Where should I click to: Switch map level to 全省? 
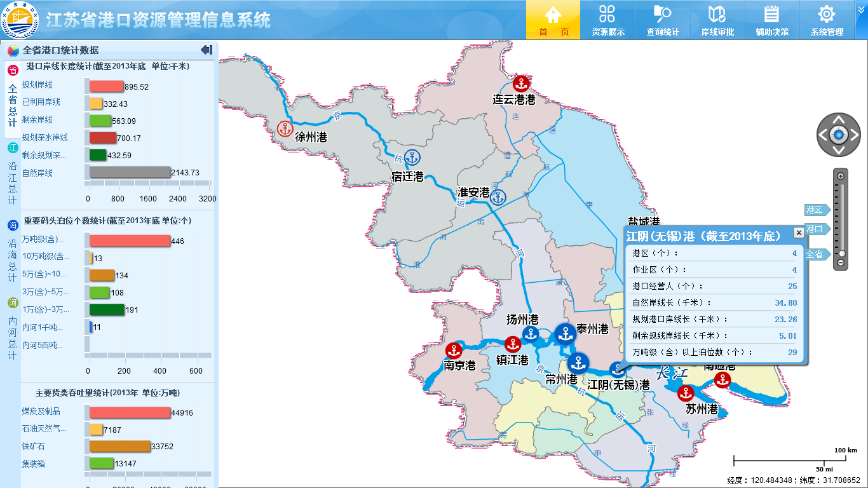(815, 254)
